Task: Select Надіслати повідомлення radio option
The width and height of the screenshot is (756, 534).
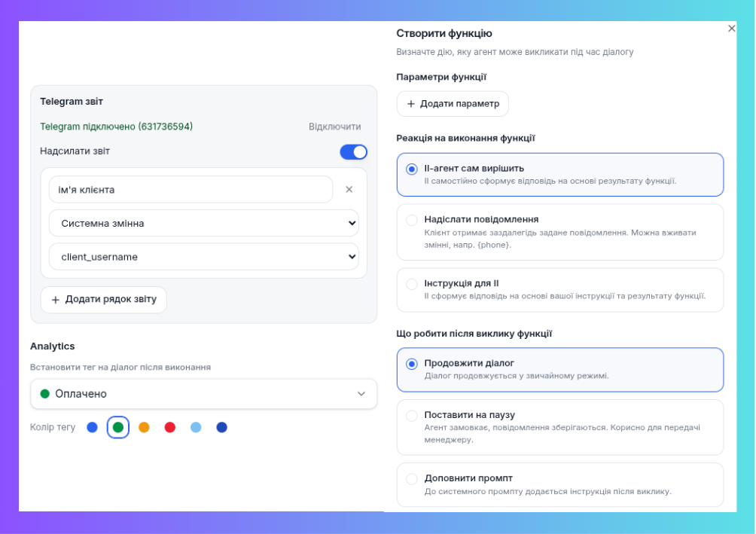Action: (x=560, y=232)
